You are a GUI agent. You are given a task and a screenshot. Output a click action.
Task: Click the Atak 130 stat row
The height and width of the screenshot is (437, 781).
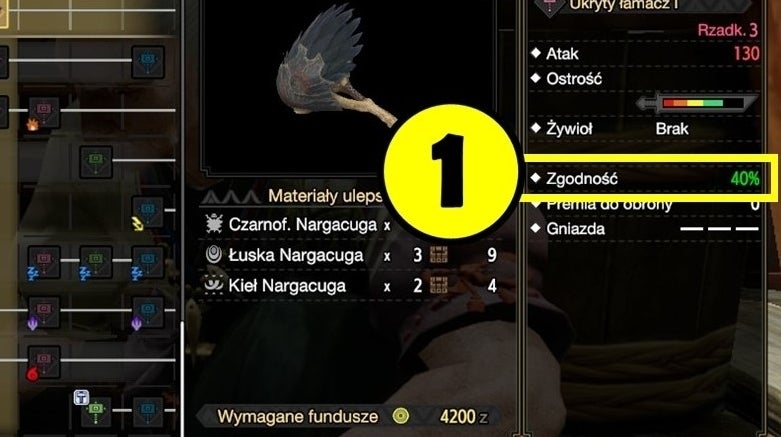646,53
